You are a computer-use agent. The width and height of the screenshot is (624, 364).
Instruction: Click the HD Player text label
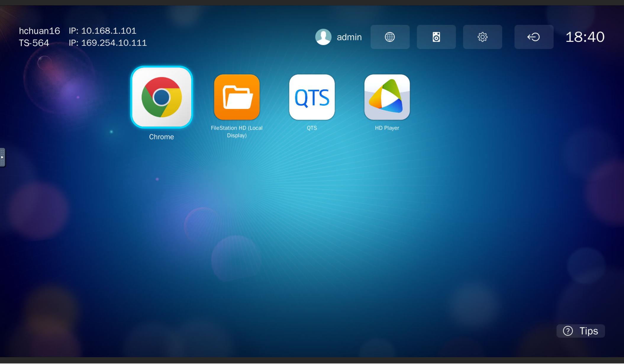387,128
